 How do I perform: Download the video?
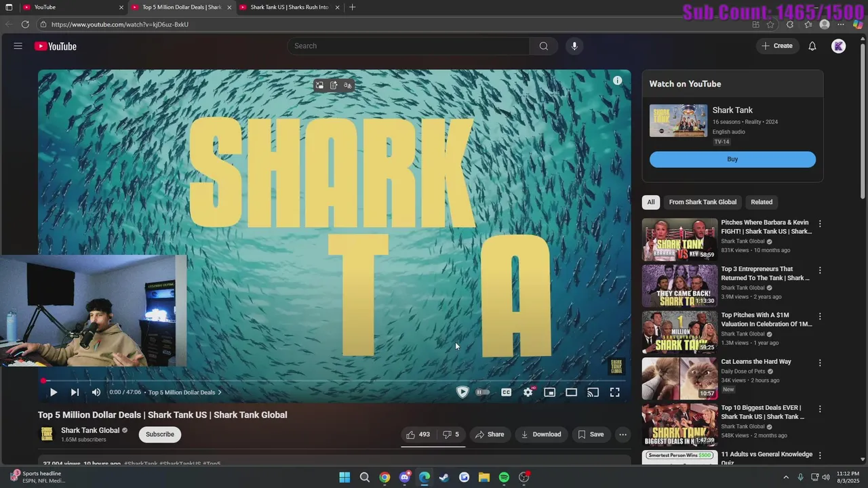540,434
